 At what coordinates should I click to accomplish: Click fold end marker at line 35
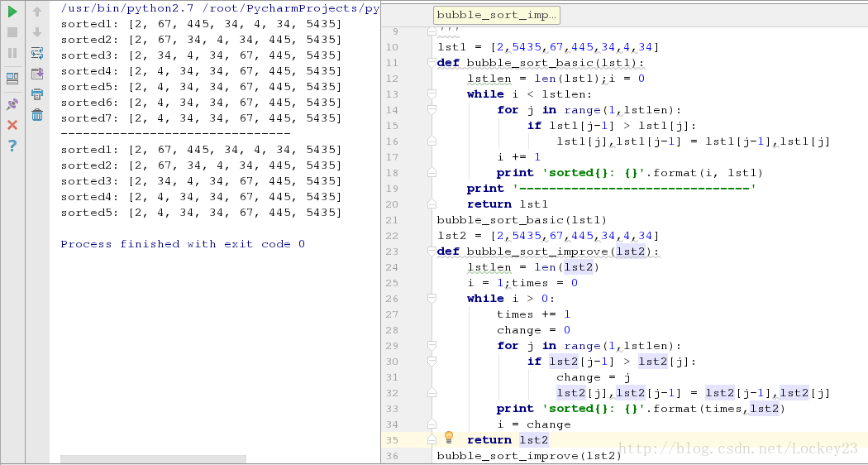tap(432, 440)
